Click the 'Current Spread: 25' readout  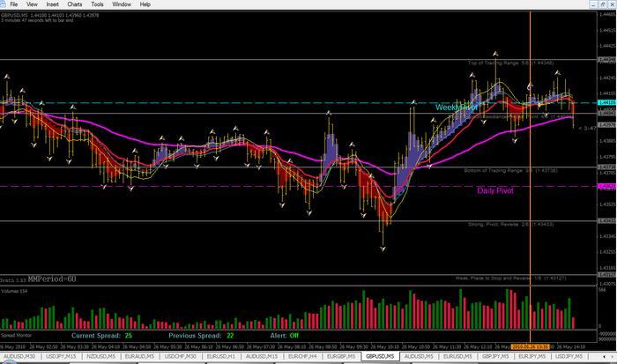click(101, 336)
